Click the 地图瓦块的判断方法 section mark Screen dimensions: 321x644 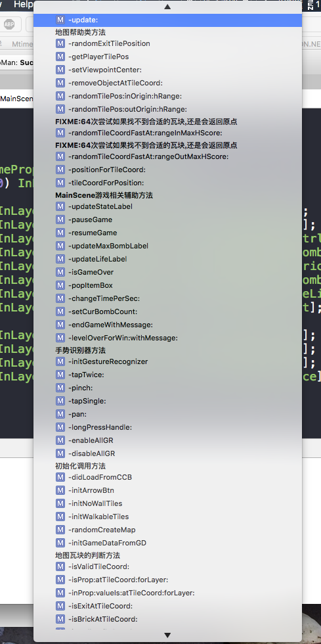pyautogui.click(x=87, y=555)
